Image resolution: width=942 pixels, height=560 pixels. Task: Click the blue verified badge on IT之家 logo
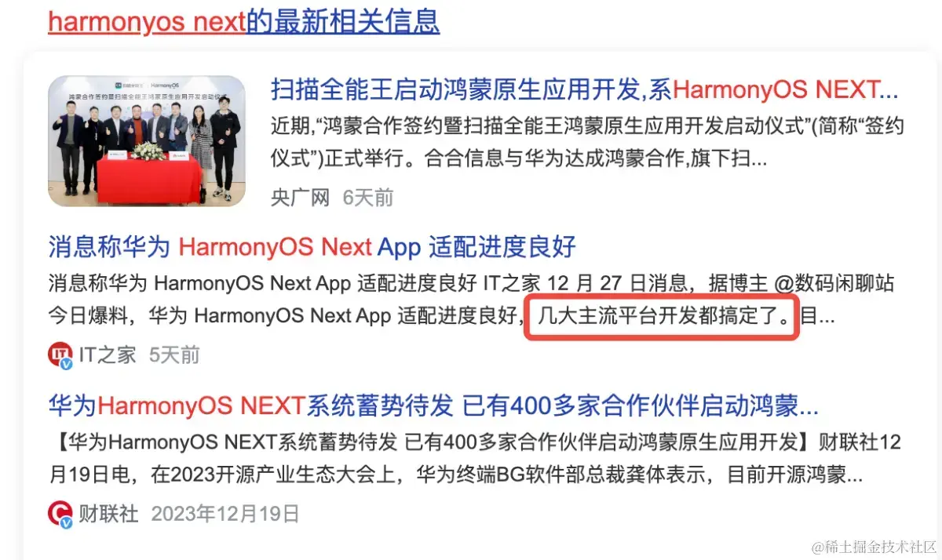68,364
